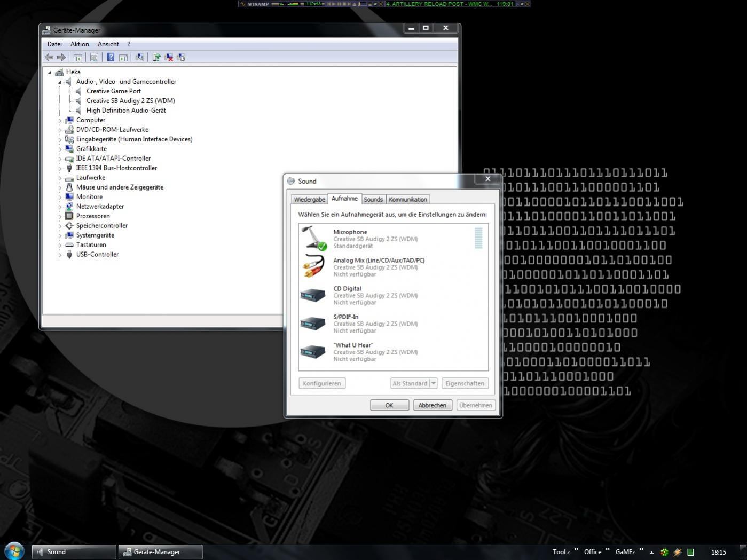This screenshot has width=747, height=560.
Task: Switch to the Wiedergabe tab
Action: pos(309,199)
